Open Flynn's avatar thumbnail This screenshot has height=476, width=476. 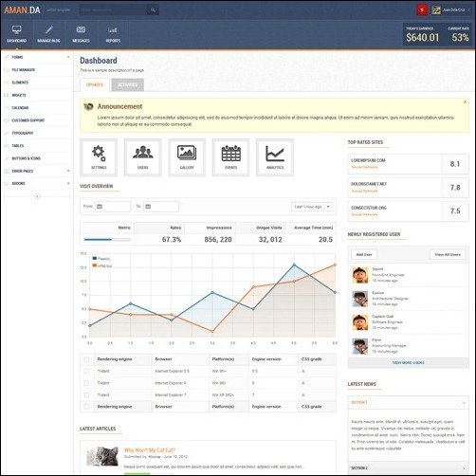(x=360, y=346)
